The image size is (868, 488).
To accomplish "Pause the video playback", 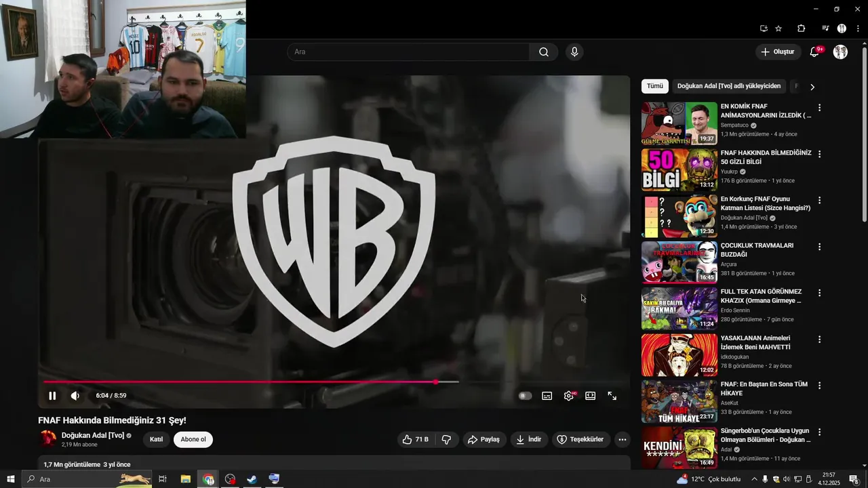I will pos(52,396).
